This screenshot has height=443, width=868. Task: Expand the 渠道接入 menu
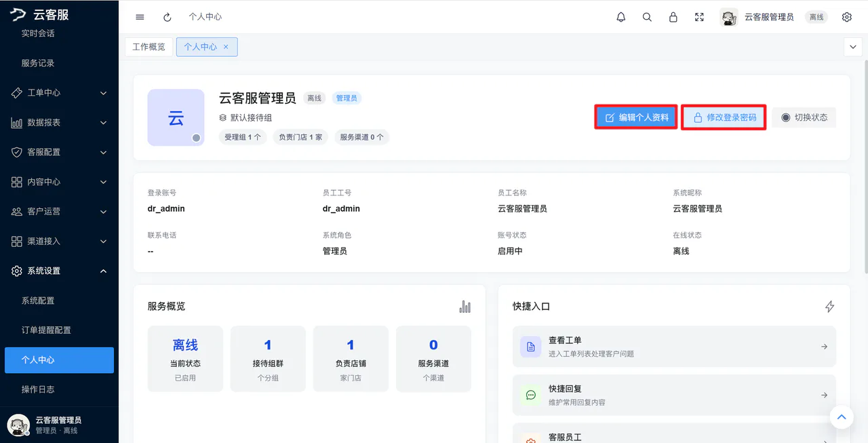pyautogui.click(x=59, y=241)
